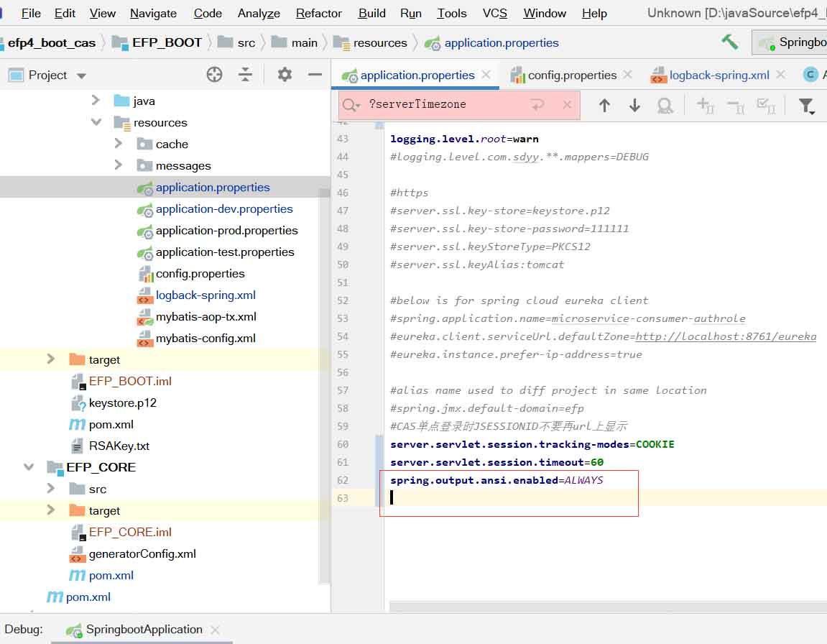Open the Refactor menu
The width and height of the screenshot is (827, 644).
(319, 13)
